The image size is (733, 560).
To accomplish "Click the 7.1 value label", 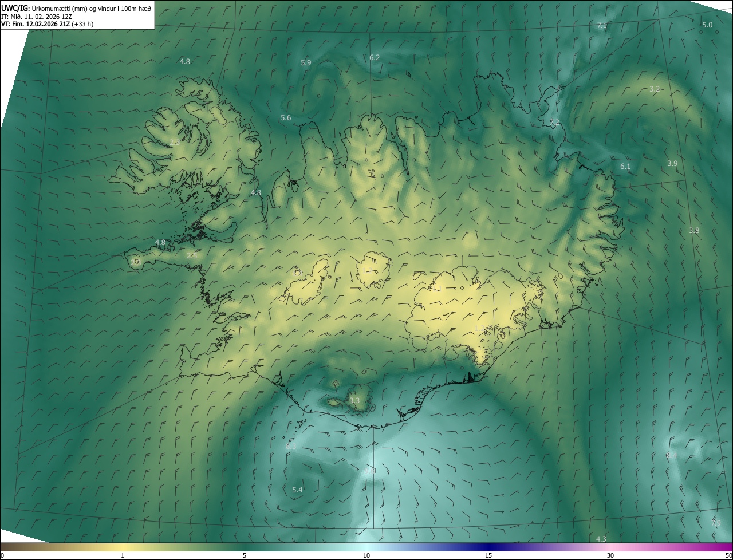I will 602,26.
